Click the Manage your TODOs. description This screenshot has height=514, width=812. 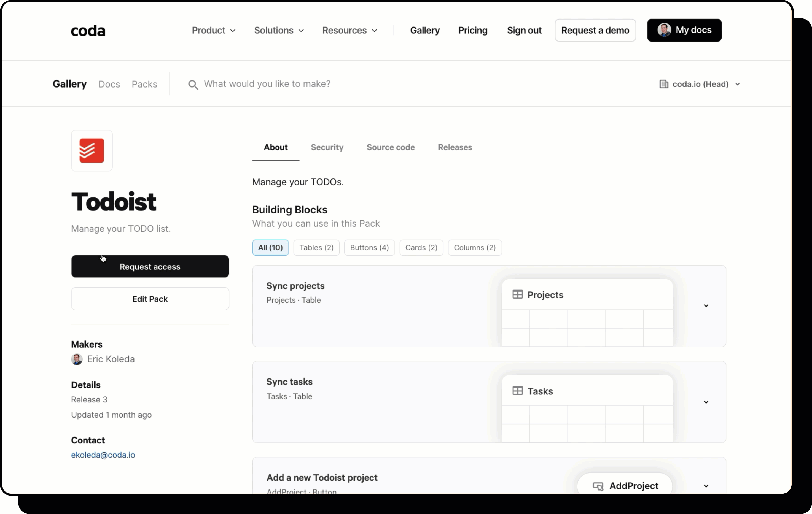298,182
